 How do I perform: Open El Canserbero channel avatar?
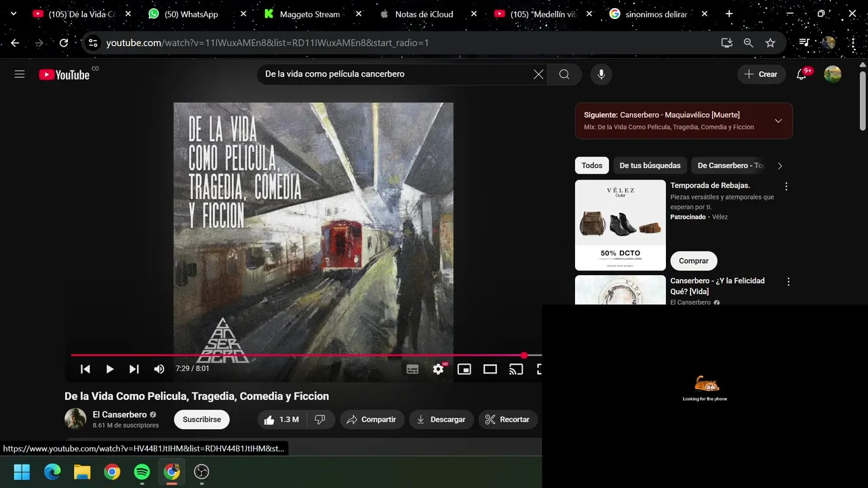pos(75,419)
